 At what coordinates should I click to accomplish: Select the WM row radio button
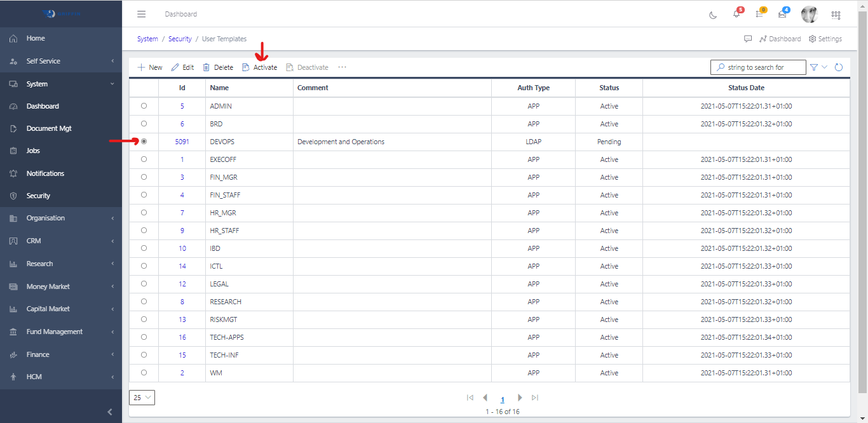(144, 373)
